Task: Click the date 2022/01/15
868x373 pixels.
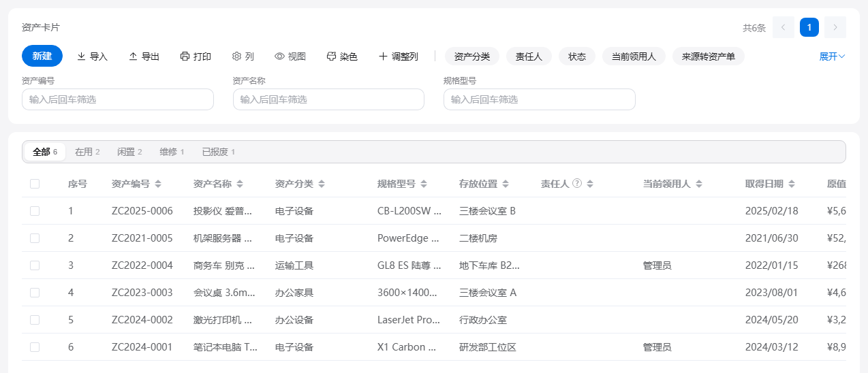Action: pos(772,265)
